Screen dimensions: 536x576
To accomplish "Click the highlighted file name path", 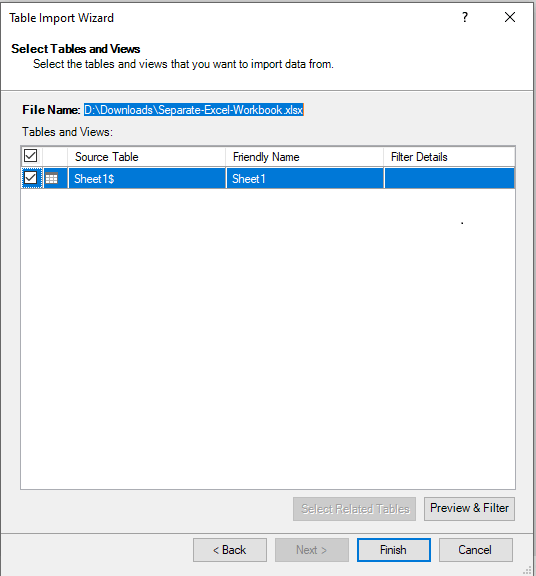I will click(194, 110).
